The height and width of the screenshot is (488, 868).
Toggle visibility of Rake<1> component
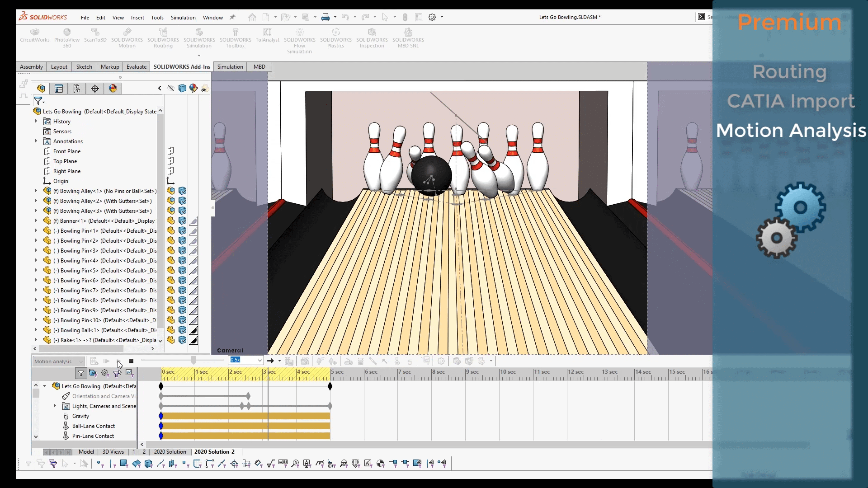pyautogui.click(x=183, y=340)
